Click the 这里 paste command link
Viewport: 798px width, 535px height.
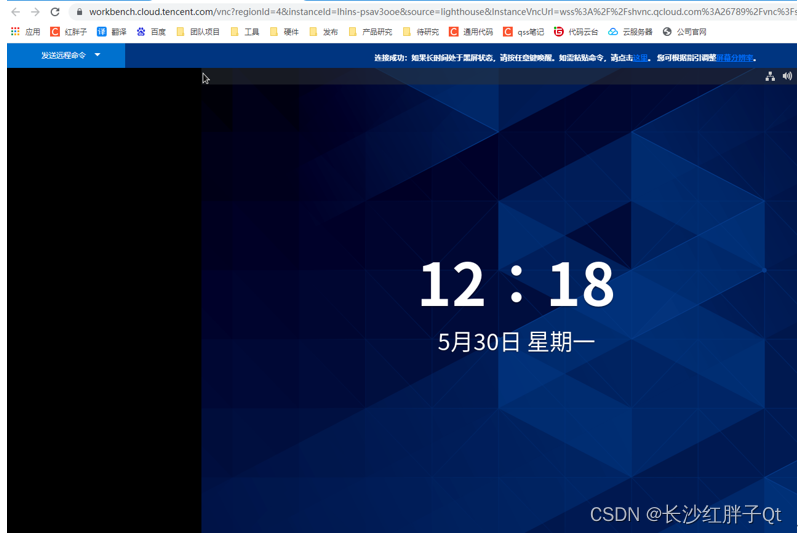click(640, 58)
